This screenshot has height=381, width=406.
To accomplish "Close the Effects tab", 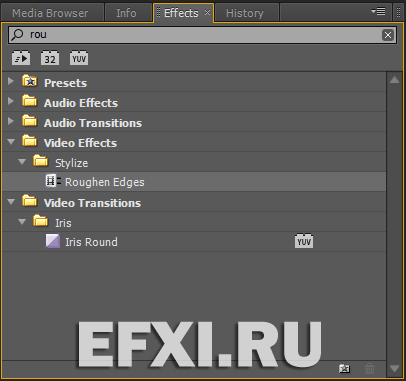I will pyautogui.click(x=207, y=12).
